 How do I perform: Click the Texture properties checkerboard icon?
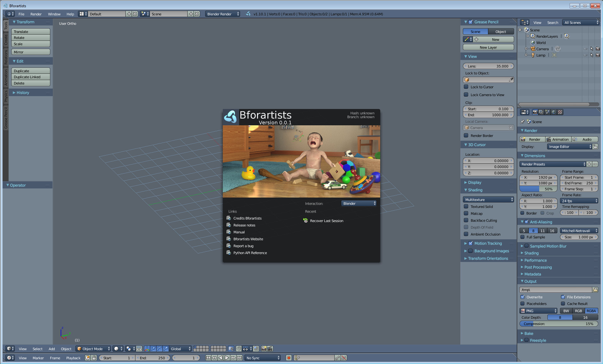click(x=560, y=112)
